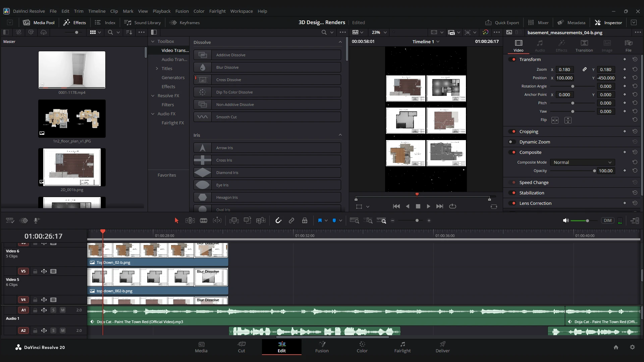
Task: Expand the Titles toolbox category
Action: pos(157,68)
